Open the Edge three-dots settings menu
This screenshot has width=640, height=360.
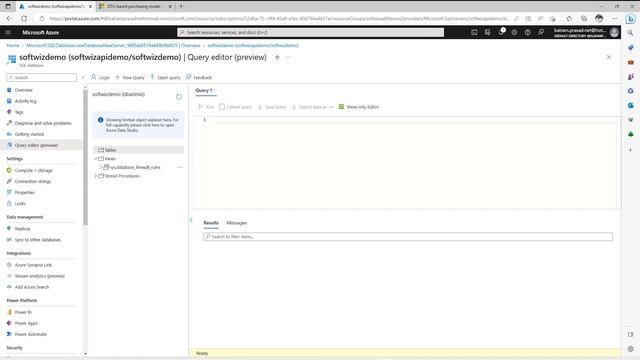click(x=615, y=18)
